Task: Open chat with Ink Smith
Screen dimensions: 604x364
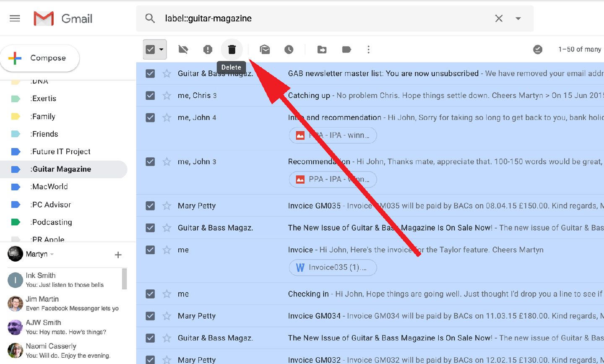Action: click(x=64, y=280)
